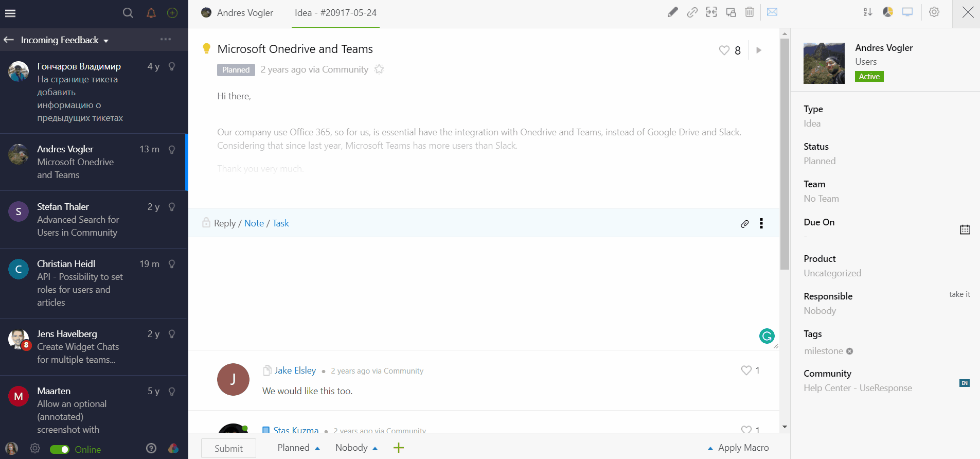980x459 pixels.
Task: Select the Reply tab
Action: [225, 223]
